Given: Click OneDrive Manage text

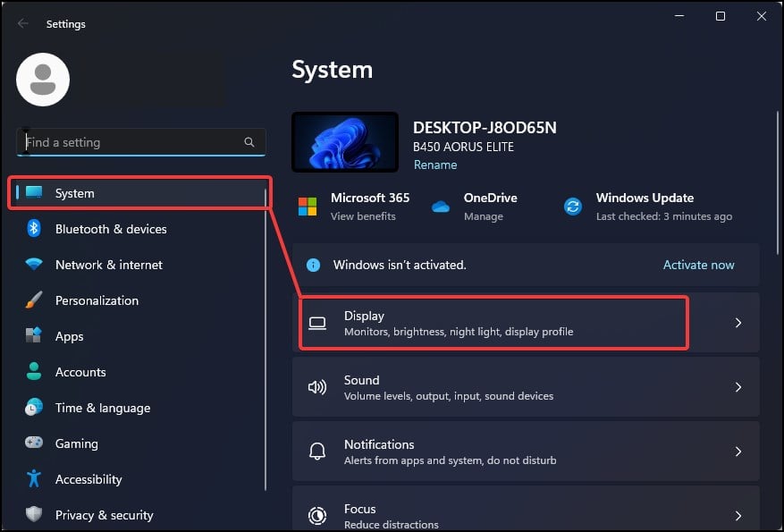Looking at the screenshot, I should click(x=483, y=216).
